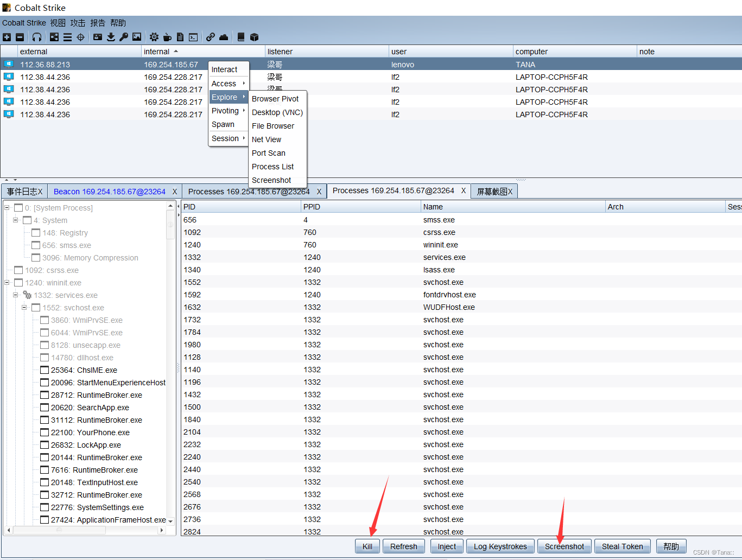
Task: Open Manage web server cloud icon
Action: 224,37
